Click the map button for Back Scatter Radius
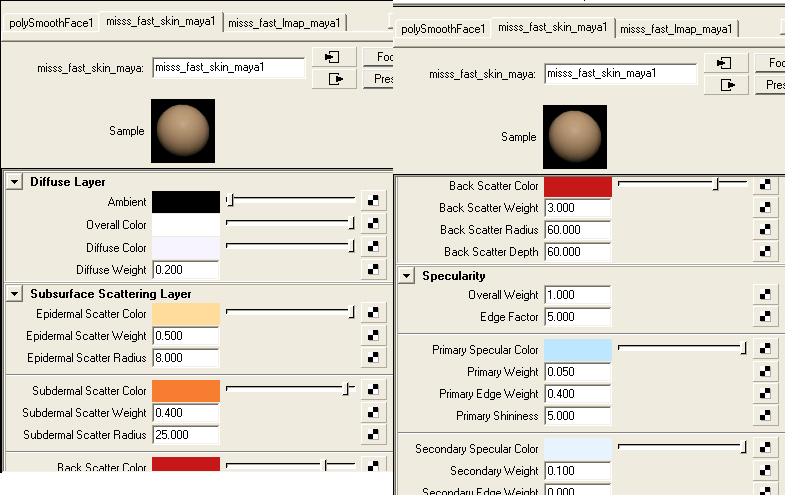 point(765,230)
